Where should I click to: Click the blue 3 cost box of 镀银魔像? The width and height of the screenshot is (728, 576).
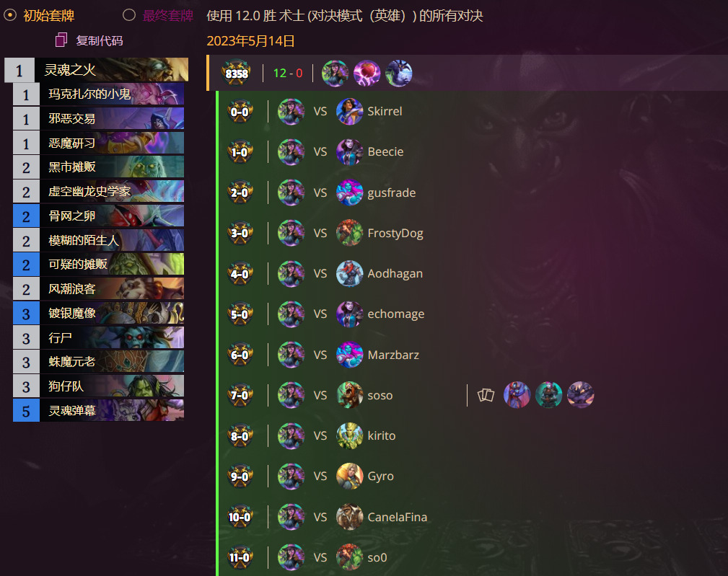click(27, 314)
